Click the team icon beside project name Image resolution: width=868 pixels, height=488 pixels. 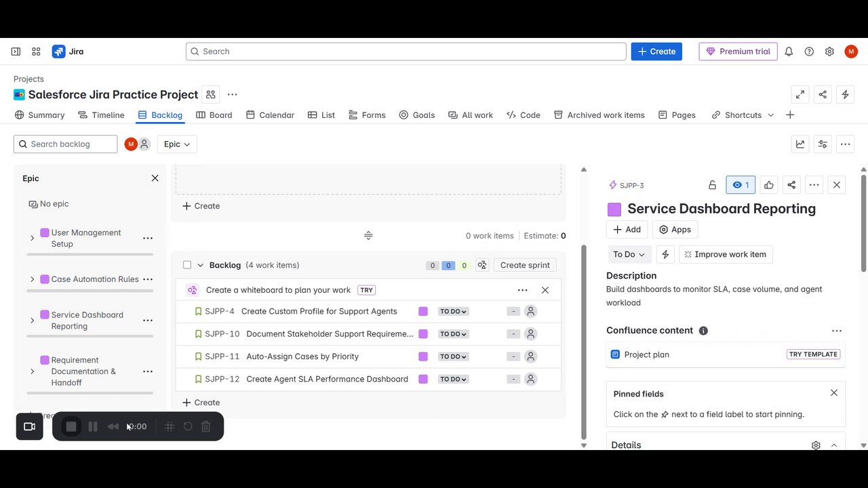[211, 95]
